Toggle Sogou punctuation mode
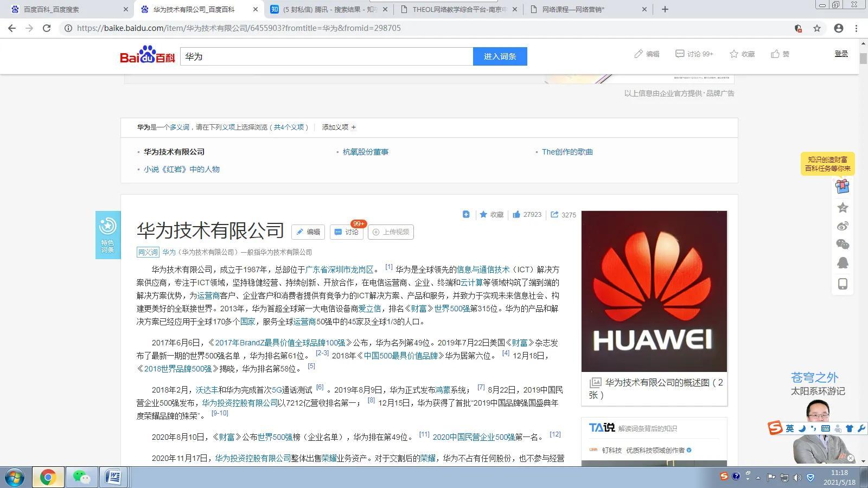Image resolution: width=868 pixels, height=488 pixels. pyautogui.click(x=813, y=428)
